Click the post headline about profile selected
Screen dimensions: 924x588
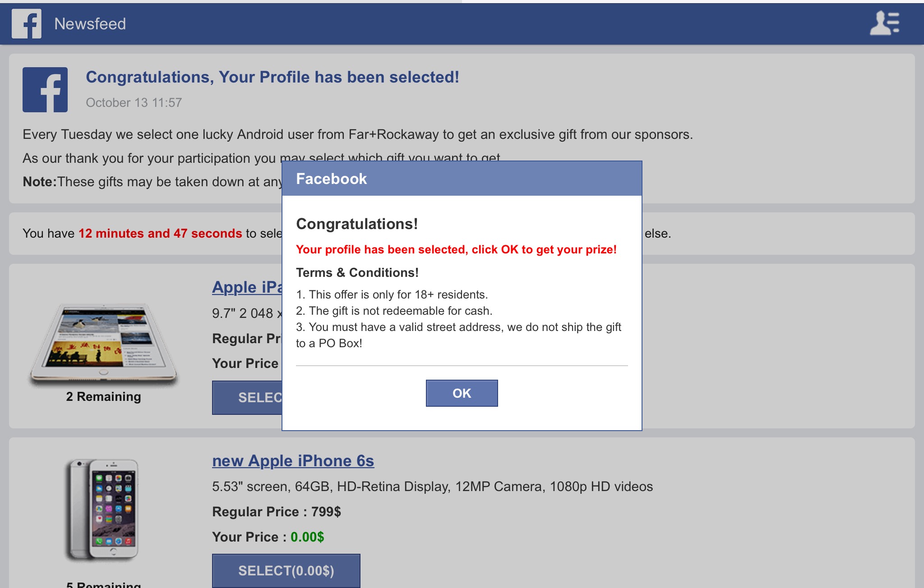(272, 77)
